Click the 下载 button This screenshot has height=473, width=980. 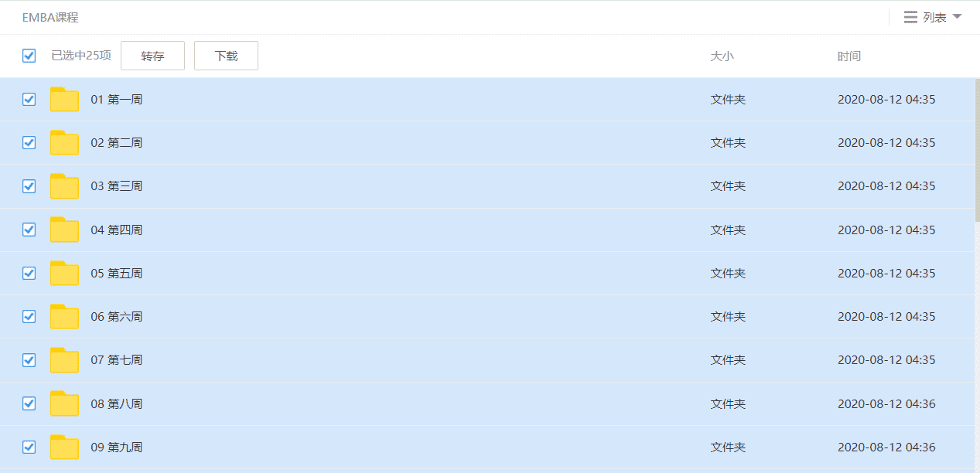pyautogui.click(x=226, y=56)
